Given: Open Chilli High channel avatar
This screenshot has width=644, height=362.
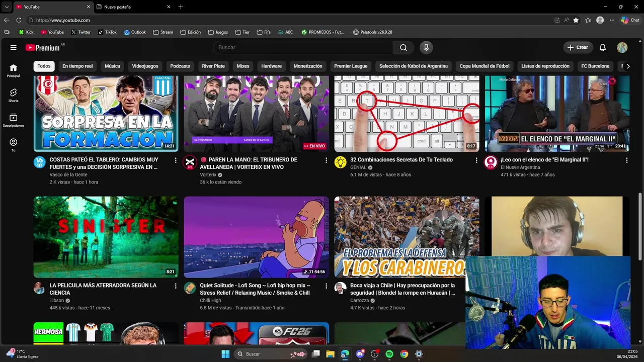Looking at the screenshot, I should (x=190, y=288).
